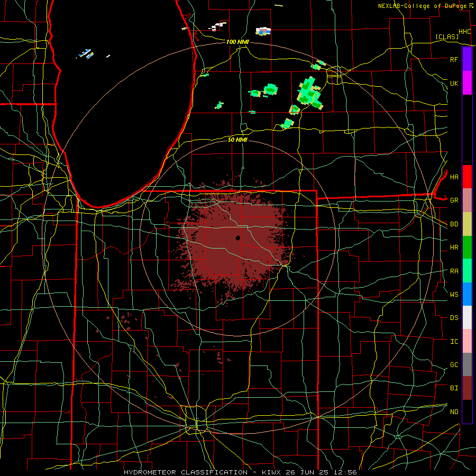Click the magenta UK legend color swatch

coord(467,83)
